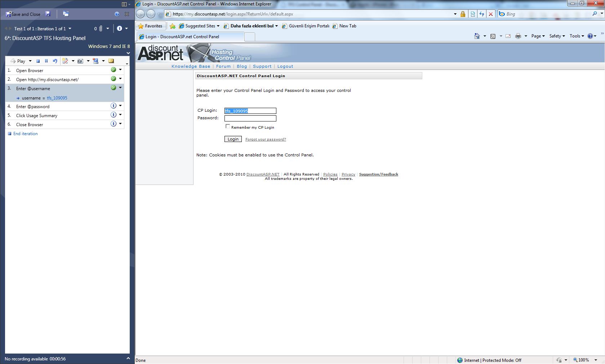The width and height of the screenshot is (605, 364).
Task: Click the yellow comment note icon
Action: (x=111, y=61)
